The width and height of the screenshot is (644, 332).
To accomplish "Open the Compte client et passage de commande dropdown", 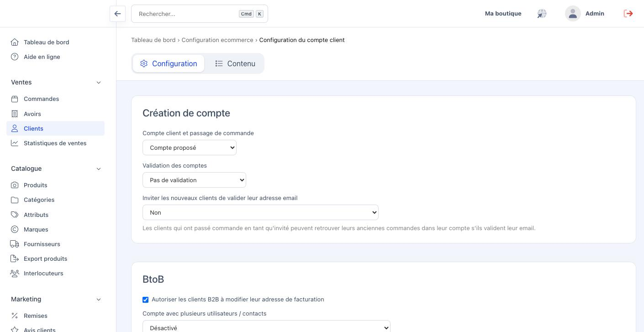I will (x=190, y=148).
